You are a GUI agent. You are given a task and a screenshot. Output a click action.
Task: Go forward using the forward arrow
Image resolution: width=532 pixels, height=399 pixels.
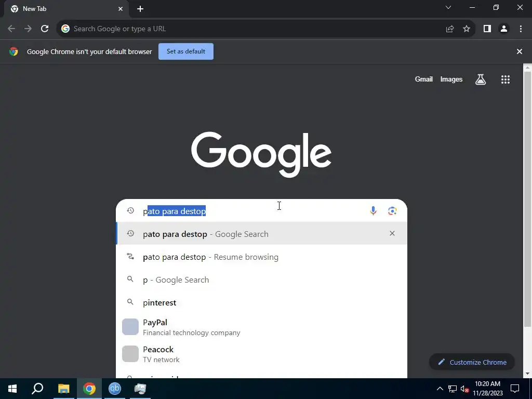pyautogui.click(x=28, y=29)
